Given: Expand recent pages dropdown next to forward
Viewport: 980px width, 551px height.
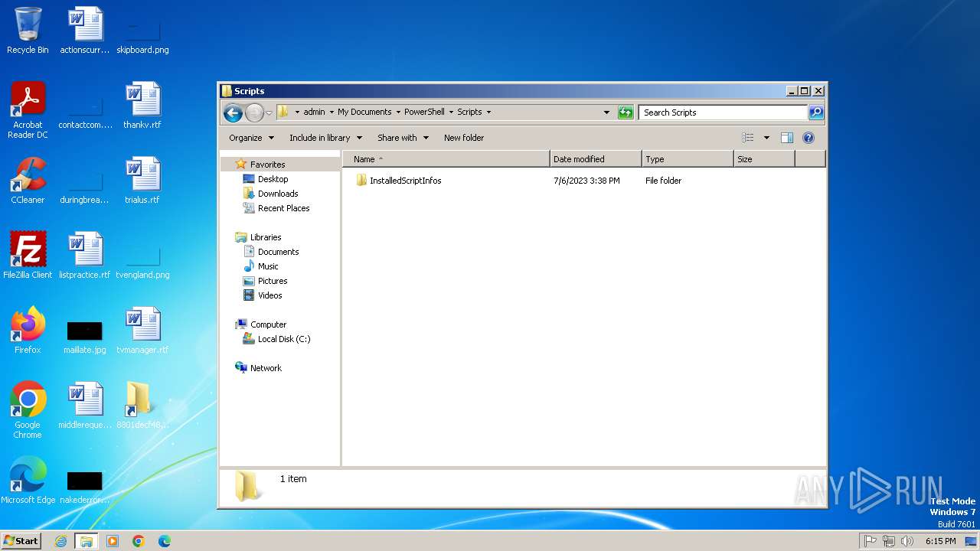Looking at the screenshot, I should [269, 112].
